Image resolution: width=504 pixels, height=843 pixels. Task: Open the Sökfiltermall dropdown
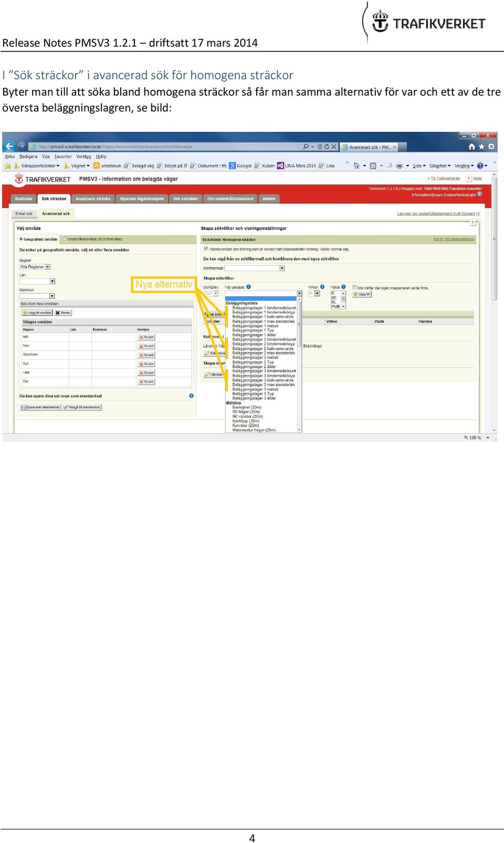pyautogui.click(x=255, y=268)
